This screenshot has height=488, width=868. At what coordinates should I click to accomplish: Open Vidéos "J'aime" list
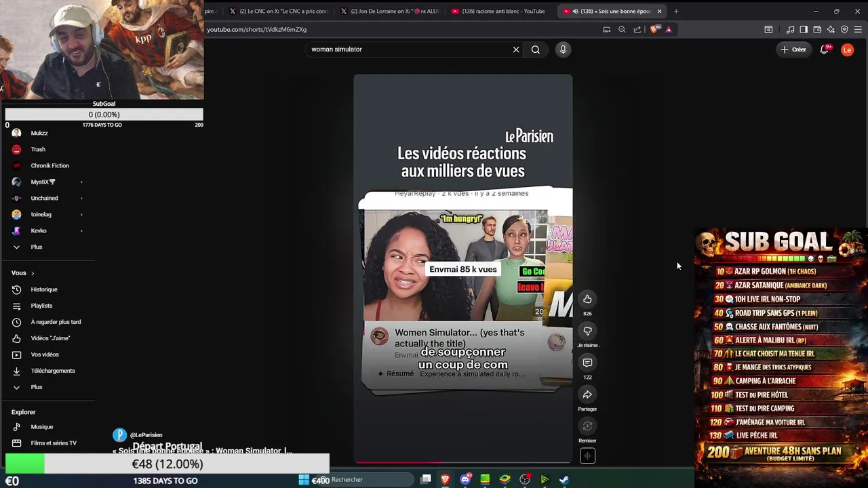click(50, 338)
